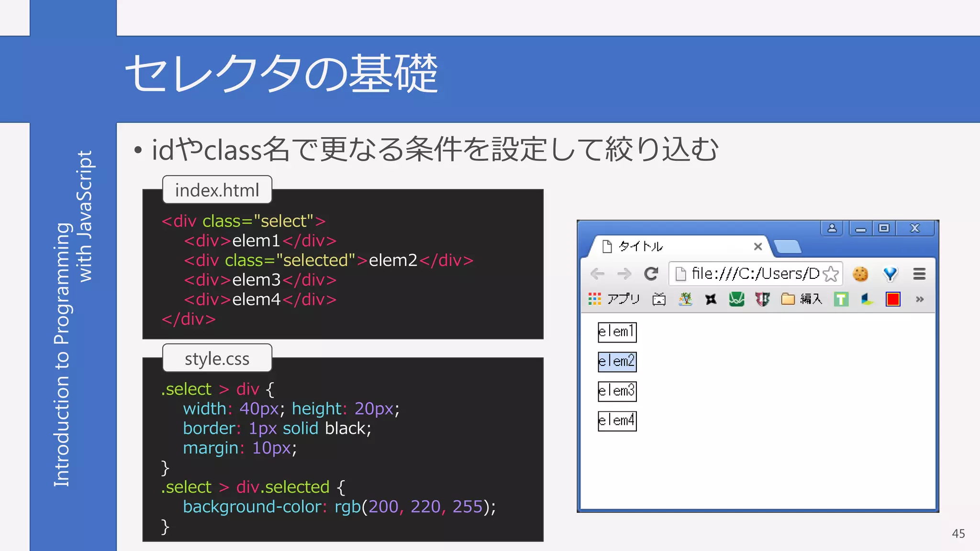The height and width of the screenshot is (551, 980).
Task: Click the elem1 box in the page
Action: click(617, 332)
